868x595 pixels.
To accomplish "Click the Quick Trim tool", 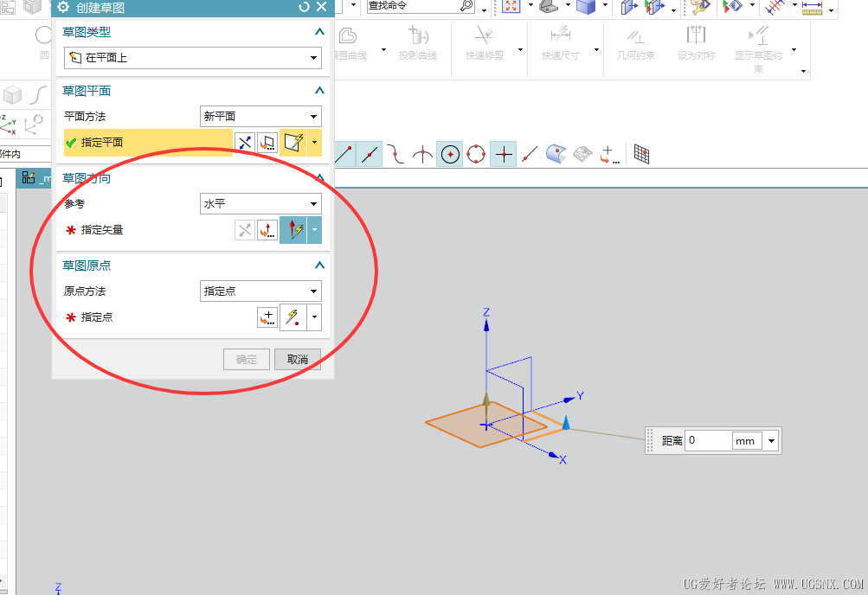I will 485,42.
